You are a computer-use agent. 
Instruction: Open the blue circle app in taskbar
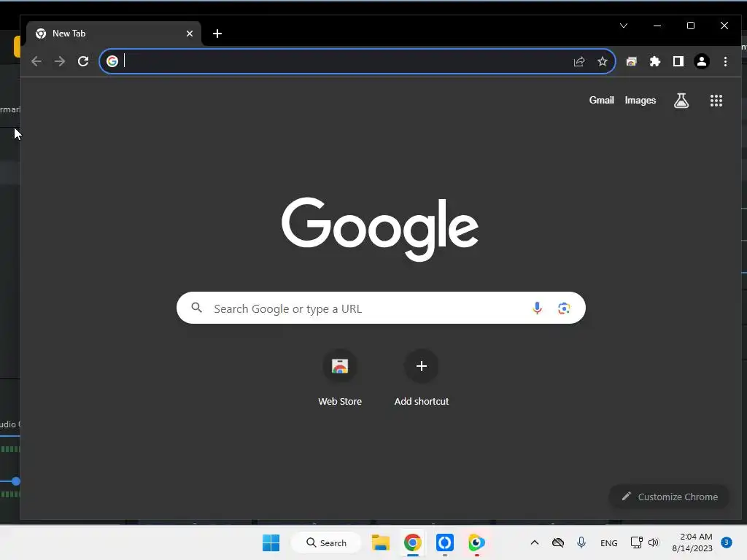(x=444, y=542)
